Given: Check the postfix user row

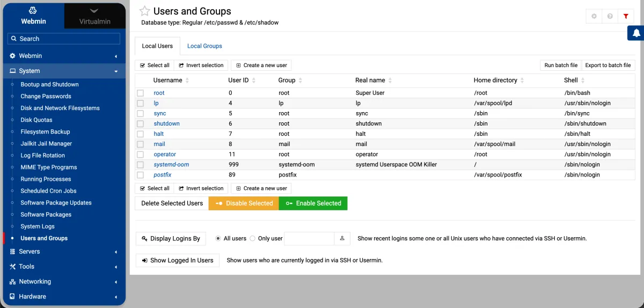Looking at the screenshot, I should [141, 175].
